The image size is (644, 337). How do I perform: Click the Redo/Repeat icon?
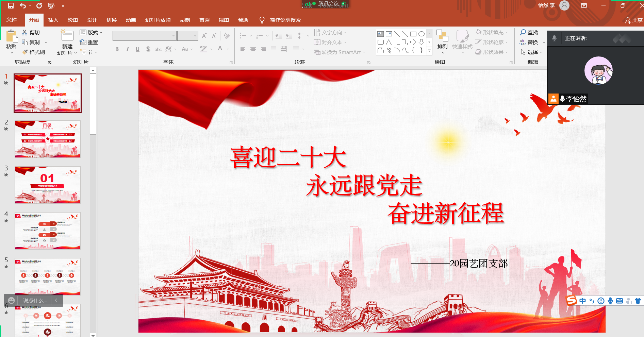tap(39, 6)
